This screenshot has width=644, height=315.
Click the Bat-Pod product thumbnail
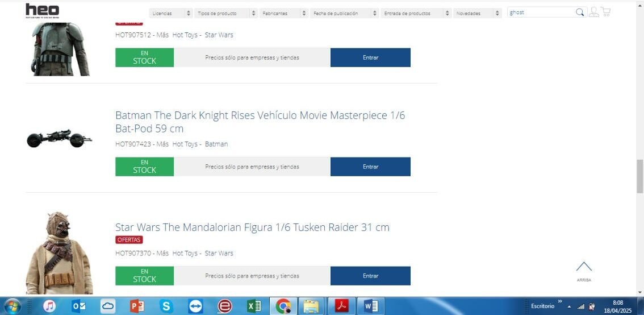point(59,139)
